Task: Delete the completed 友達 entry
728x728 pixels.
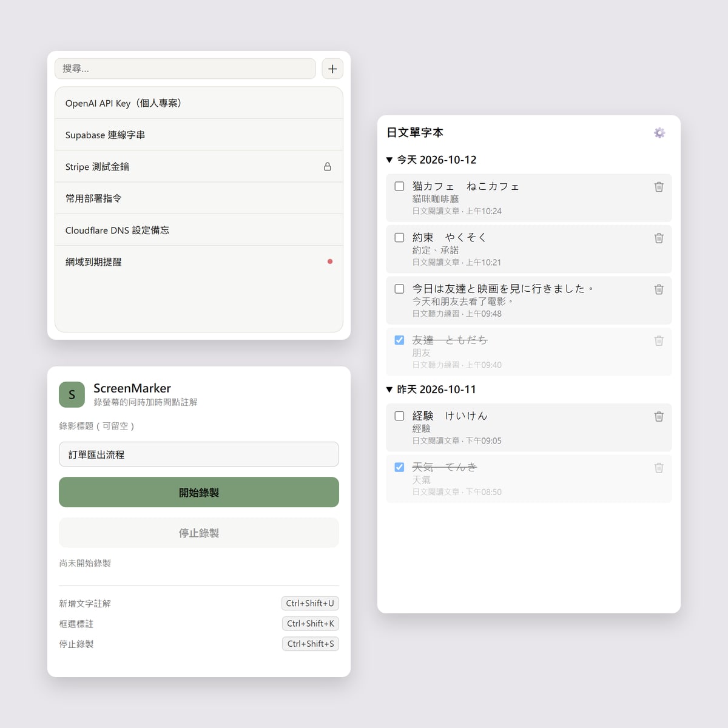Action: pyautogui.click(x=659, y=341)
